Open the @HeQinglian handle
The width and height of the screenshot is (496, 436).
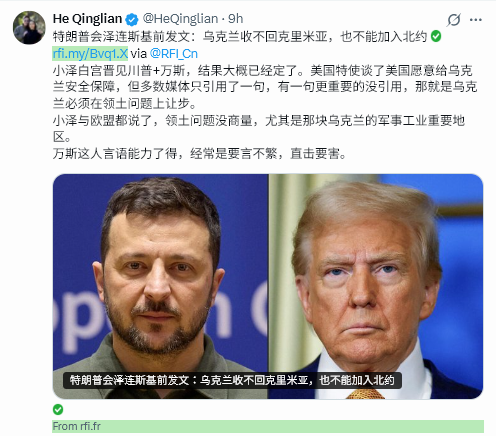tap(180, 19)
